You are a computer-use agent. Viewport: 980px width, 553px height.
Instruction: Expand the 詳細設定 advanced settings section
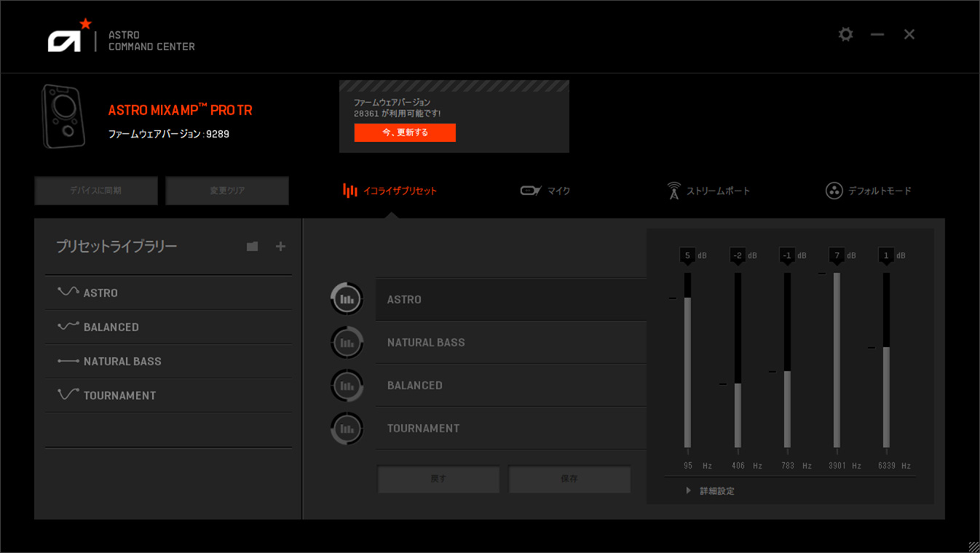[710, 491]
